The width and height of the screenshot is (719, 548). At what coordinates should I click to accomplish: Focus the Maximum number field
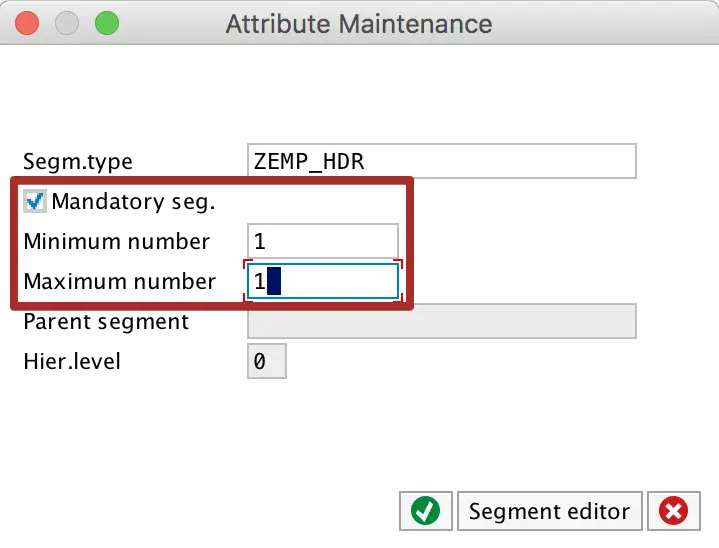click(x=323, y=281)
